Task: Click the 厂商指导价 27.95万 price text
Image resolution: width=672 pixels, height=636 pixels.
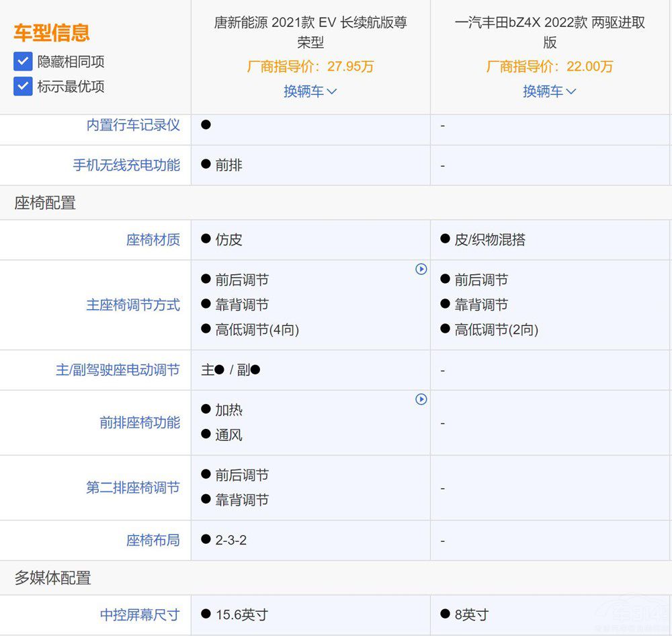Action: tap(310, 67)
